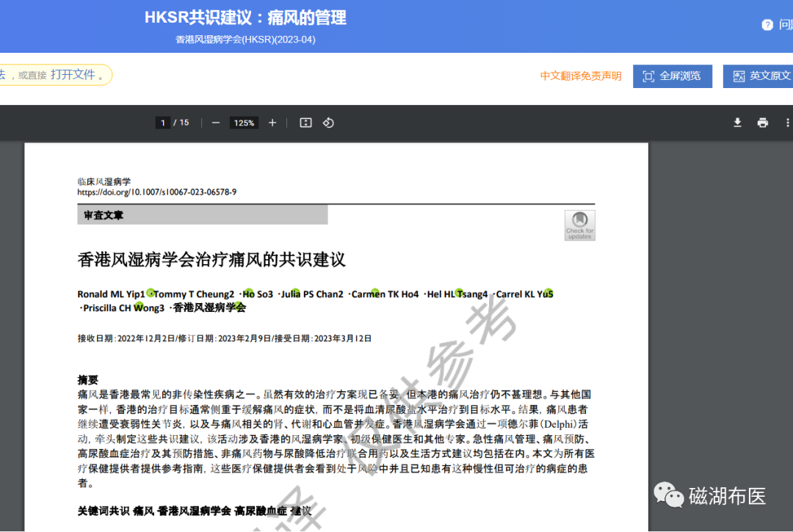Click the journal name 临床风湿病学
Screen dimensions: 793x532
(104, 181)
